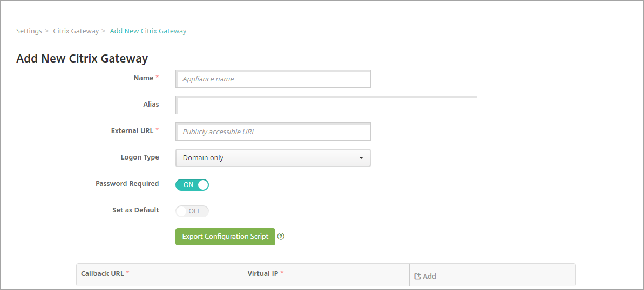Click the Callback URL column header
The height and width of the screenshot is (290, 644).
pyautogui.click(x=103, y=273)
